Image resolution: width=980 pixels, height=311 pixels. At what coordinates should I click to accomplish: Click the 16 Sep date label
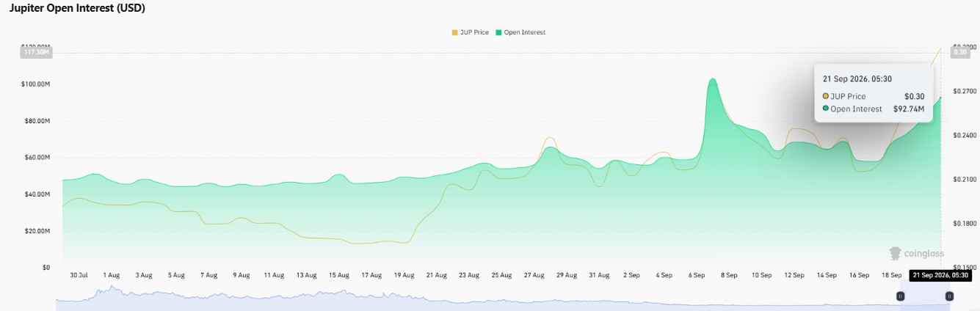[x=859, y=275]
